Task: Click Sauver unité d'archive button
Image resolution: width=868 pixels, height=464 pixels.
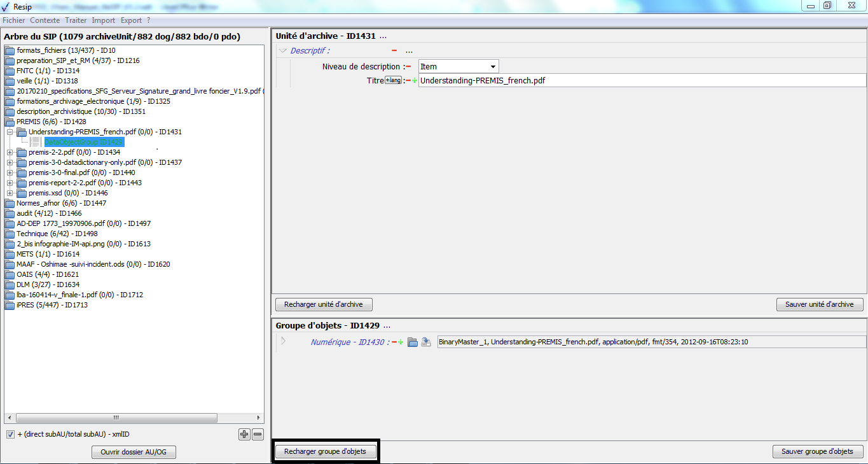Action: (819, 305)
